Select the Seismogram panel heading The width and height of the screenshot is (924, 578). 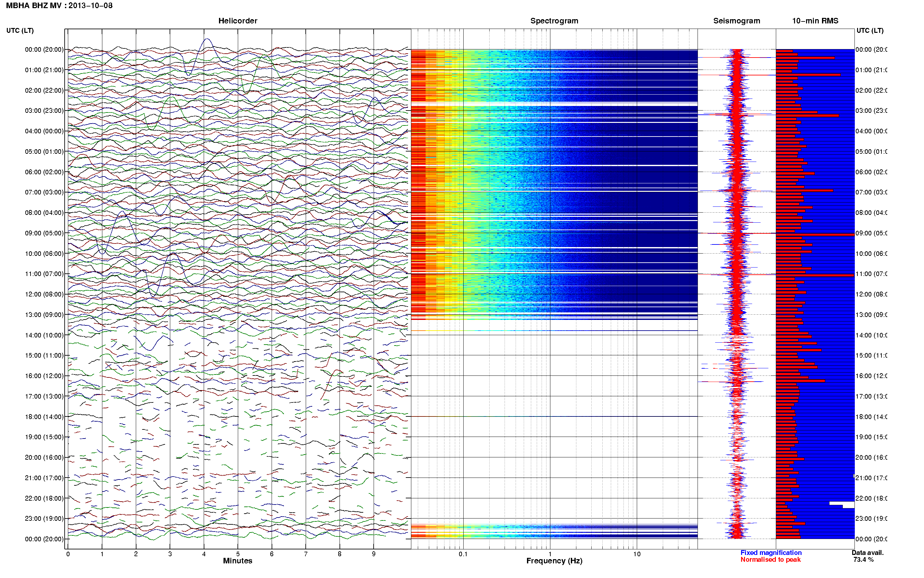coord(737,21)
